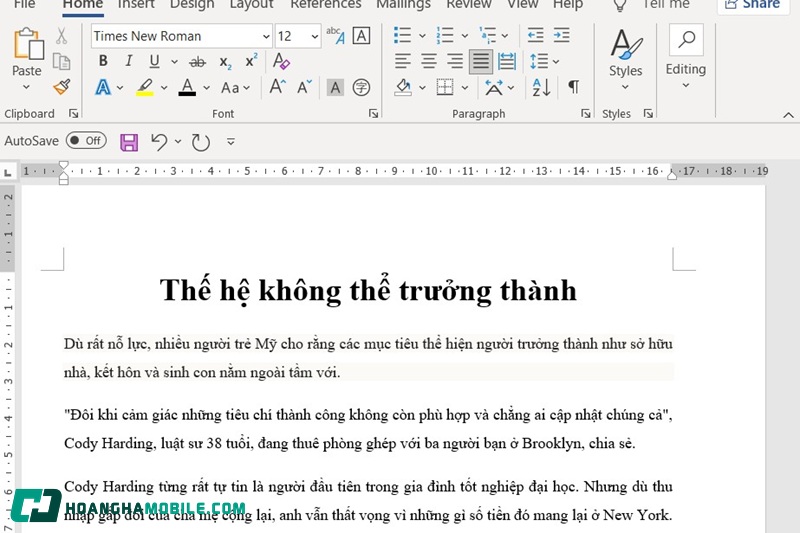Screen dimensions: 800x533
Task: Toggle Bold formatting
Action: [x=103, y=61]
